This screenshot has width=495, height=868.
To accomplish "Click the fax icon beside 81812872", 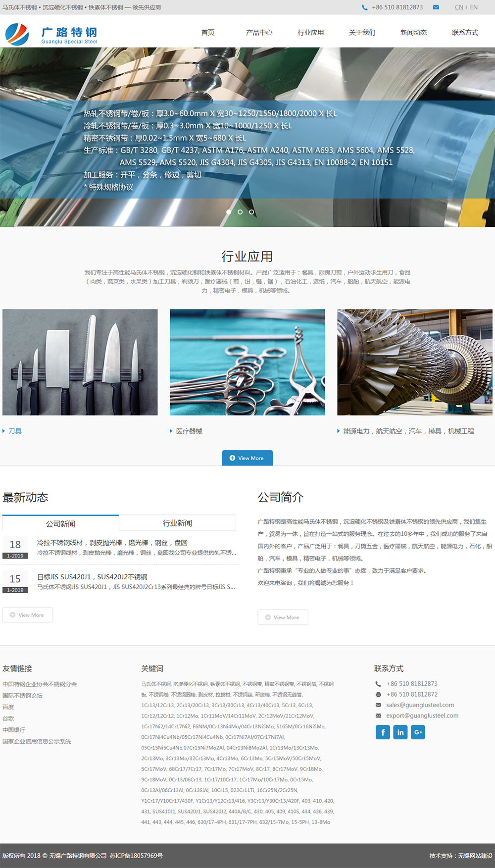I will (x=378, y=695).
